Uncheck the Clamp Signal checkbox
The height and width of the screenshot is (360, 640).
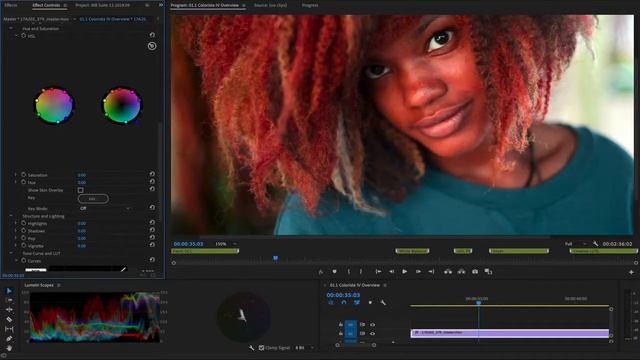pos(261,348)
